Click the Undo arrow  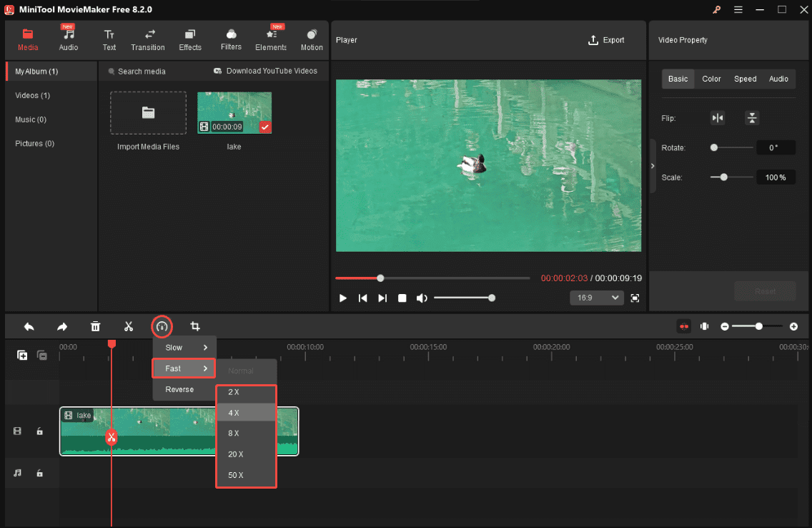coord(29,326)
